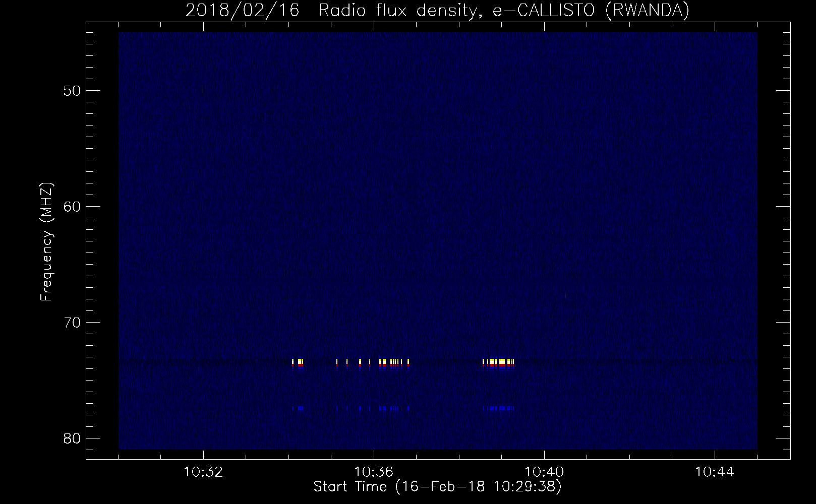Click the 50 tick label on frequency axis

pos(72,91)
